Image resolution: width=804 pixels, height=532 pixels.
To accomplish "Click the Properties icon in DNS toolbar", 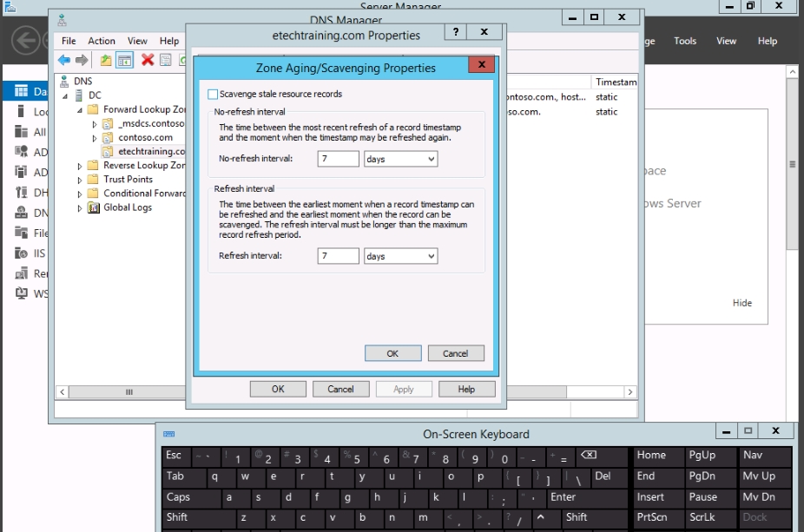I will pos(165,60).
